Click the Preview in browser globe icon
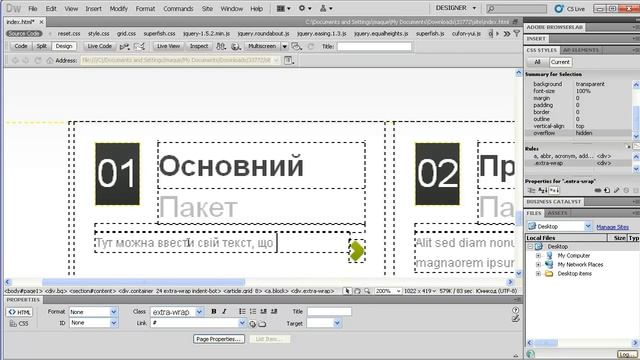The width and height of the screenshot is (640, 360). coord(236,47)
